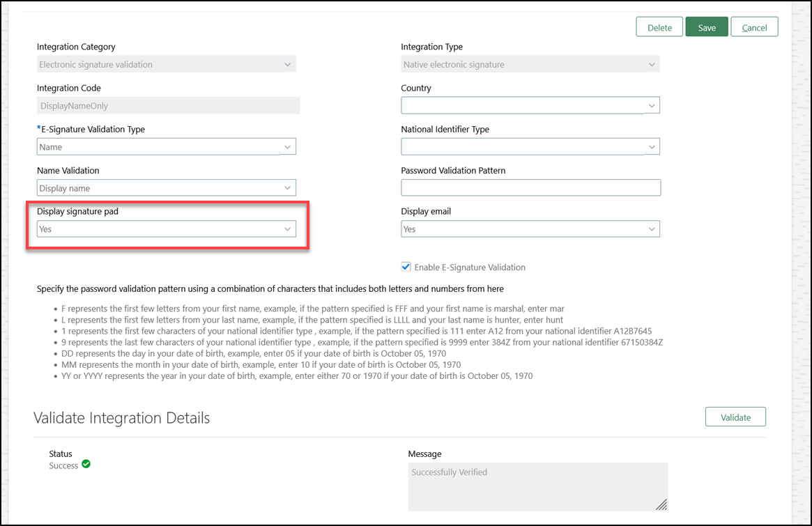
Task: Open the E-Signature Validation Type dropdown
Action: (x=166, y=146)
